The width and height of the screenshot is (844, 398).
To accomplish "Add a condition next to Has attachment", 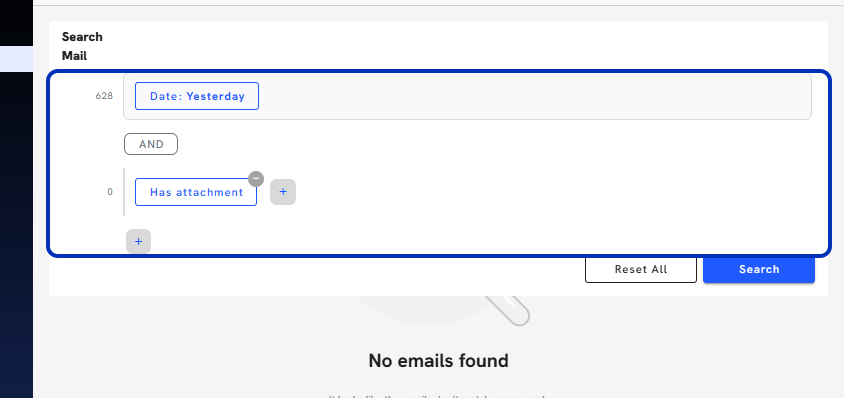I will tap(283, 192).
